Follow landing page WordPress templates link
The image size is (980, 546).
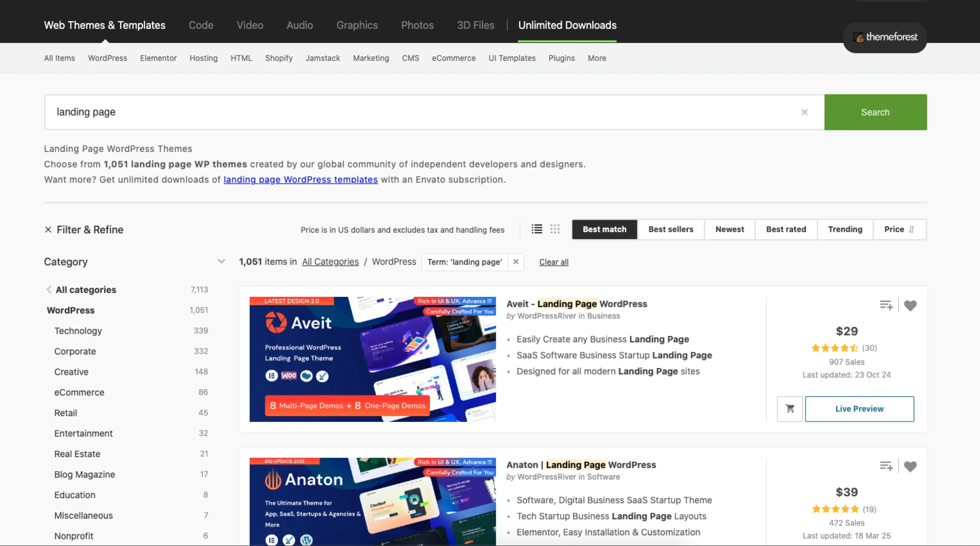click(x=301, y=179)
